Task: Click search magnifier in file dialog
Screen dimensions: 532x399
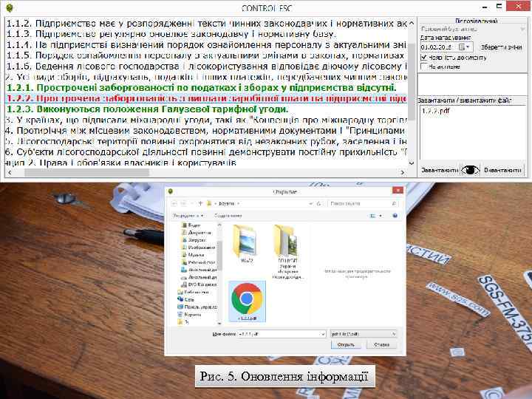Action: (x=394, y=204)
